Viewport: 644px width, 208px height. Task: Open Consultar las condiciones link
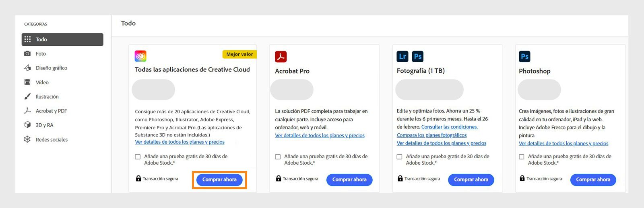point(449,127)
